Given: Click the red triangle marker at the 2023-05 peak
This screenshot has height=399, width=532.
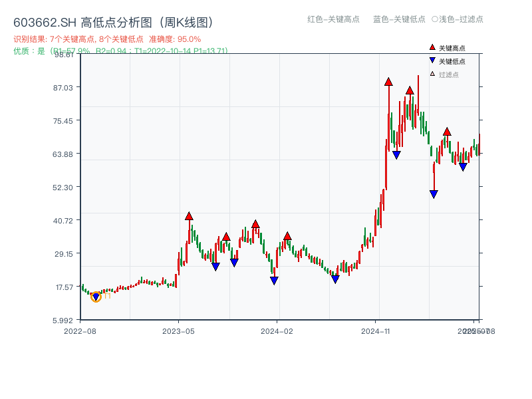Looking at the screenshot, I should [x=190, y=215].
